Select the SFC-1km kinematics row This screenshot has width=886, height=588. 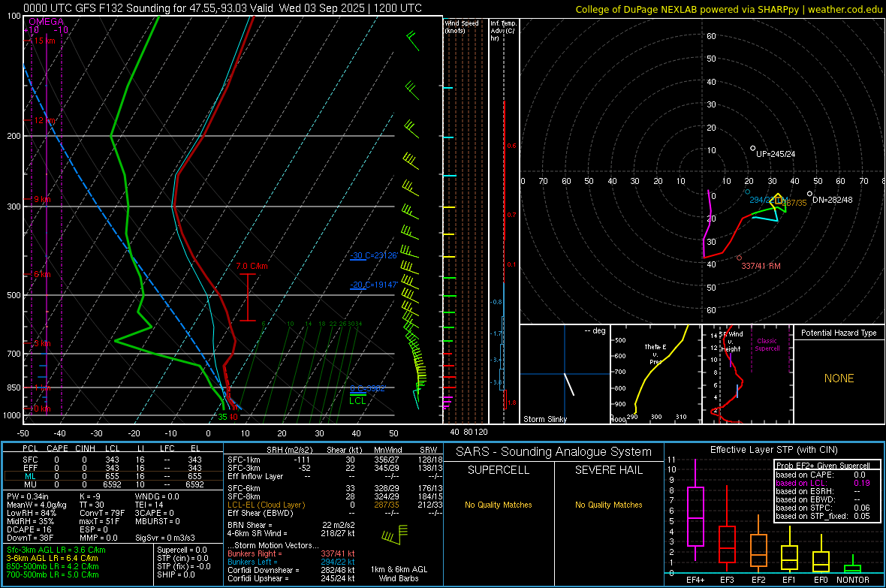click(x=335, y=460)
